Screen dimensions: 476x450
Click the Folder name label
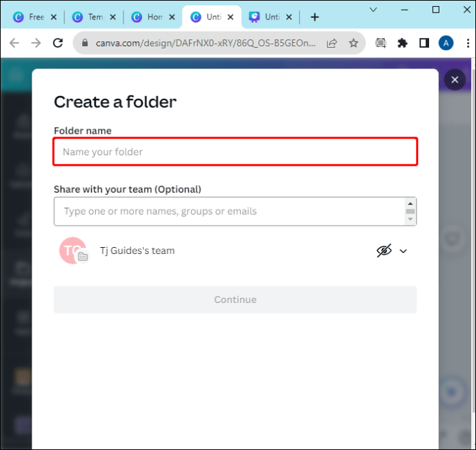(83, 130)
